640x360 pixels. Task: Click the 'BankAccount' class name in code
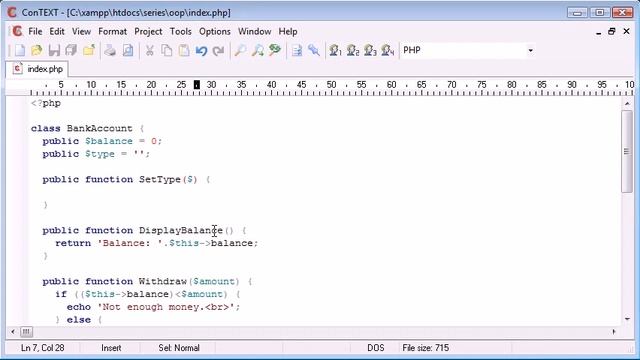100,128
